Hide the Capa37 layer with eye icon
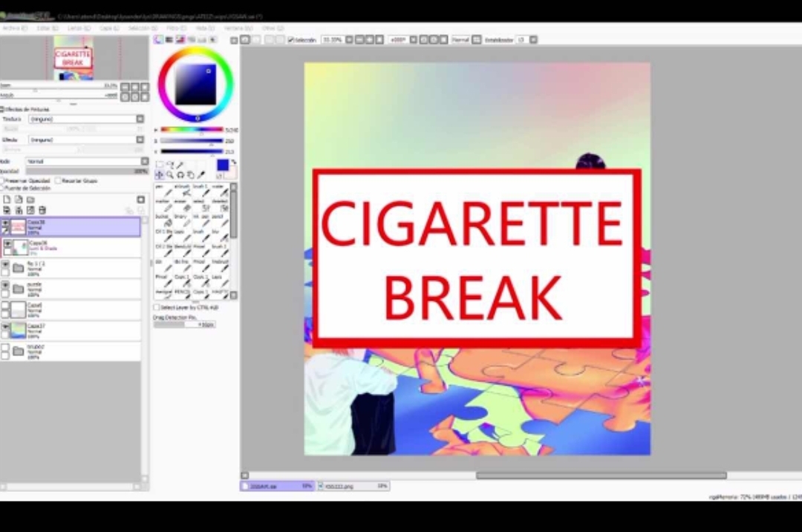Image resolution: width=802 pixels, height=532 pixels. pos(5,326)
